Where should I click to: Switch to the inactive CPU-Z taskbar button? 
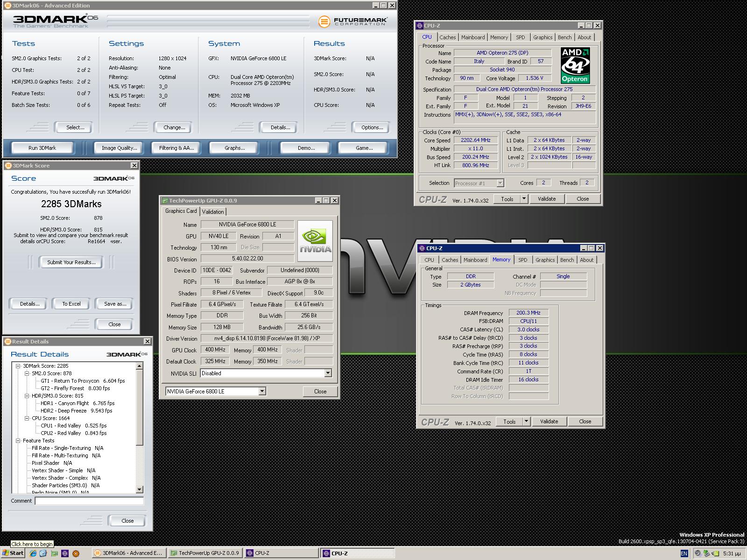280,553
